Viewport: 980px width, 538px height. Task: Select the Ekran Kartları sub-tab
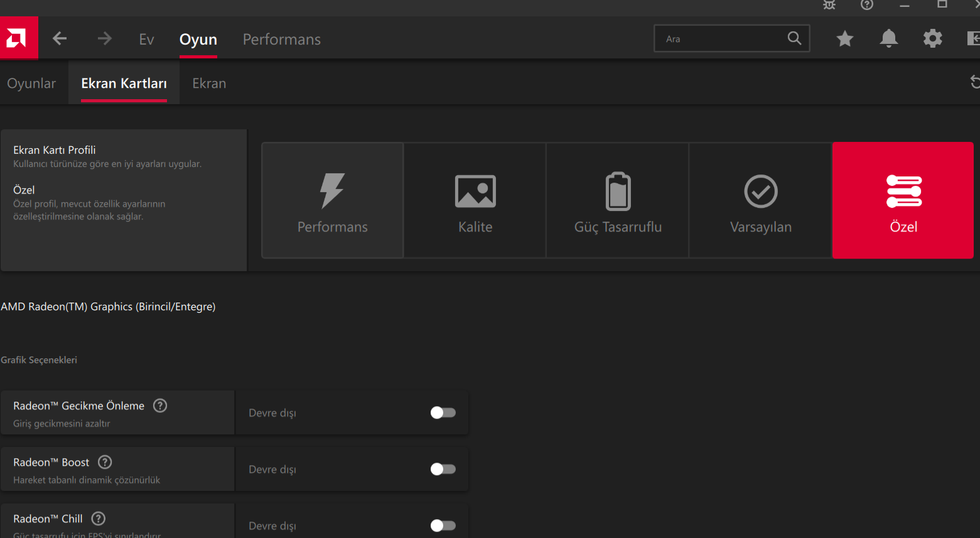124,83
